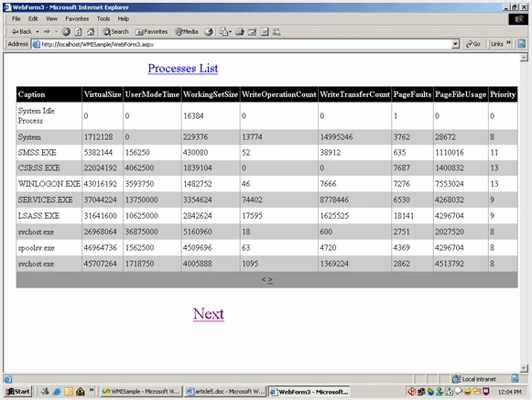532x400 pixels.
Task: Switch to article5.doc Word taskbar button
Action: (225, 392)
